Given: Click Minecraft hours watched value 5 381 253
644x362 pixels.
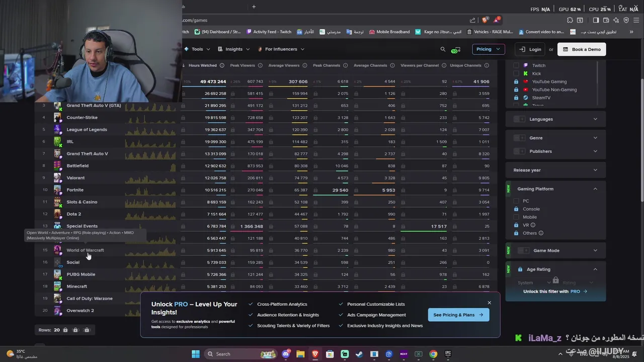Looking at the screenshot, I should [x=216, y=287].
